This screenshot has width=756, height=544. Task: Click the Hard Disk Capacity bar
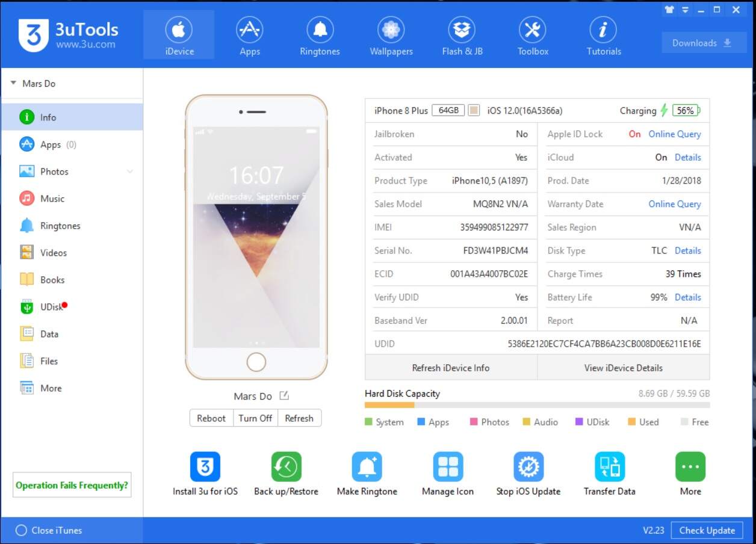537,405
